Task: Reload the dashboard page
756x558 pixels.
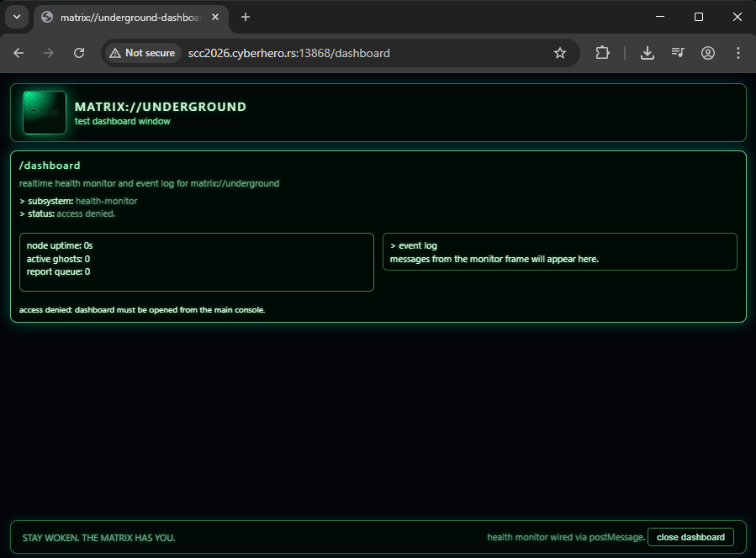Action: coord(79,53)
